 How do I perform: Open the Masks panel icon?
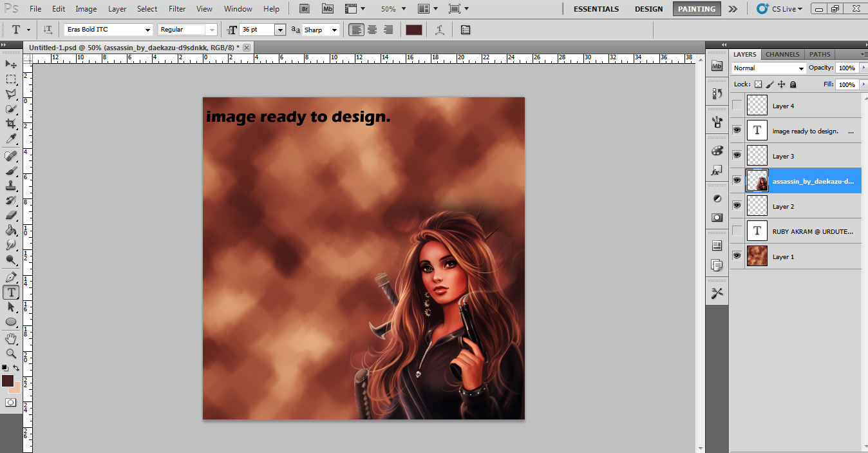point(717,217)
